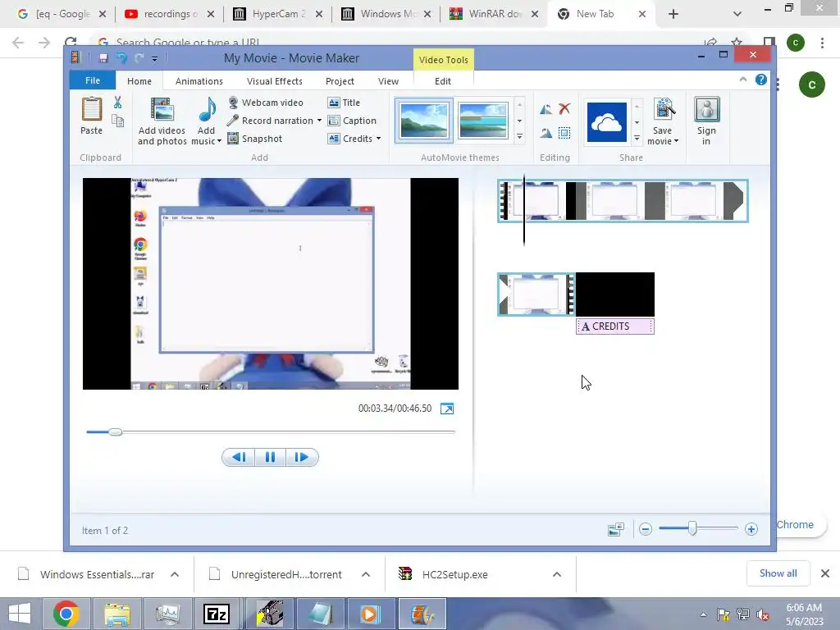
Task: Expand Share gallery more arrow
Action: (x=637, y=138)
